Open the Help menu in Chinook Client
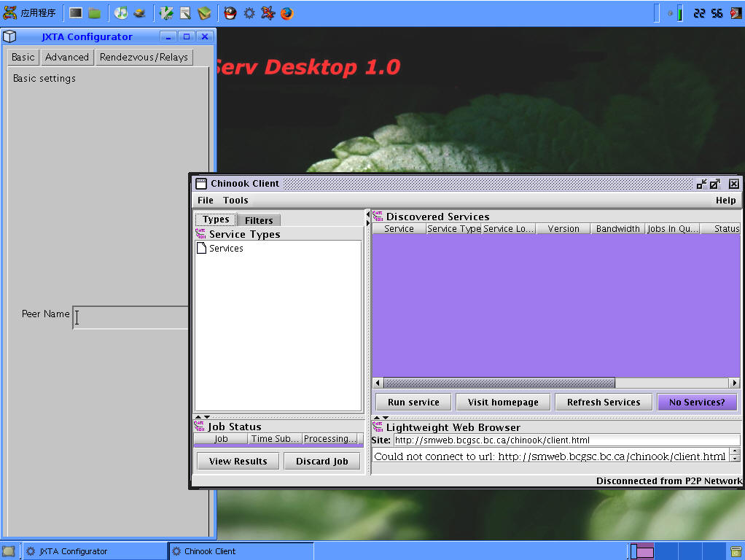The height and width of the screenshot is (560, 745). [x=725, y=200]
